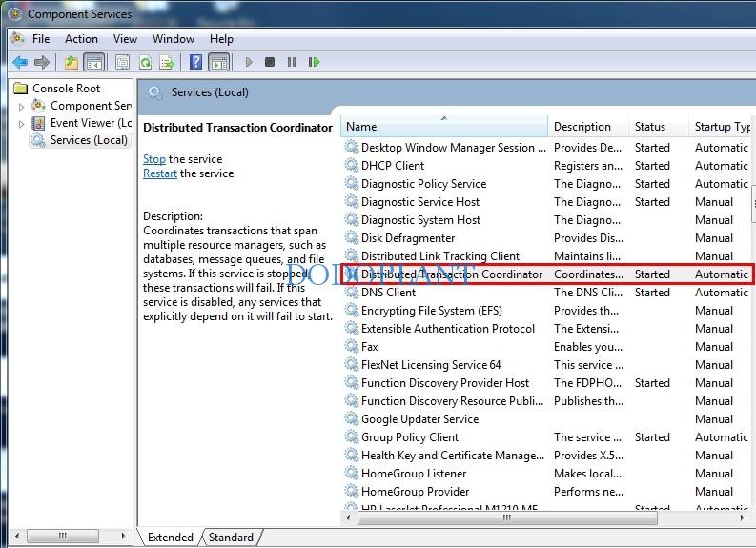Click the Pause Service toolbar icon
The width and height of the screenshot is (756, 548).
pos(292,62)
